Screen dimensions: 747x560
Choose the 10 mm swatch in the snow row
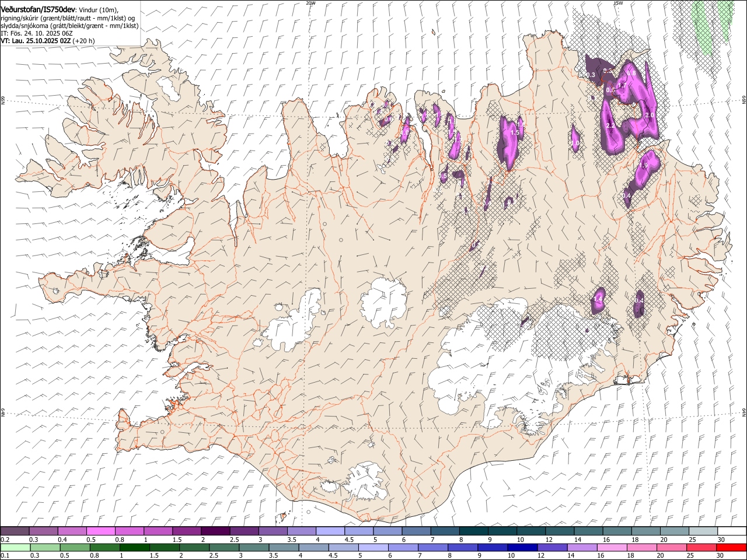click(530, 531)
